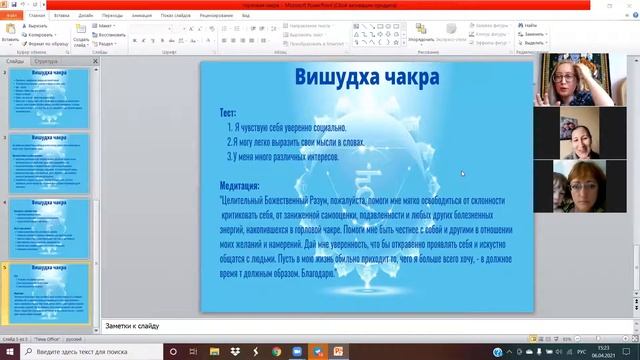The image size is (640, 360).
Task: Switch to Transitions (Переходы) ribbon tab
Action: 112,16
